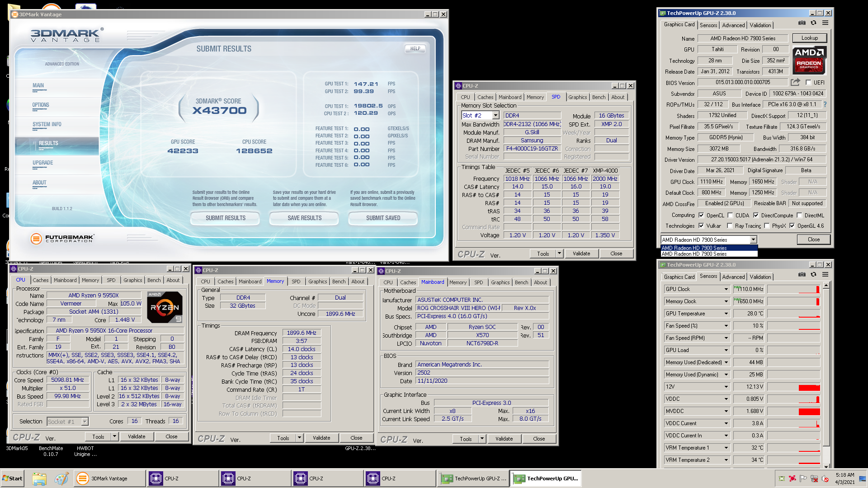This screenshot has height=488, width=868.
Task: Click camera screenshot icon in GPU-Z Graphics Card window
Action: [x=802, y=23]
